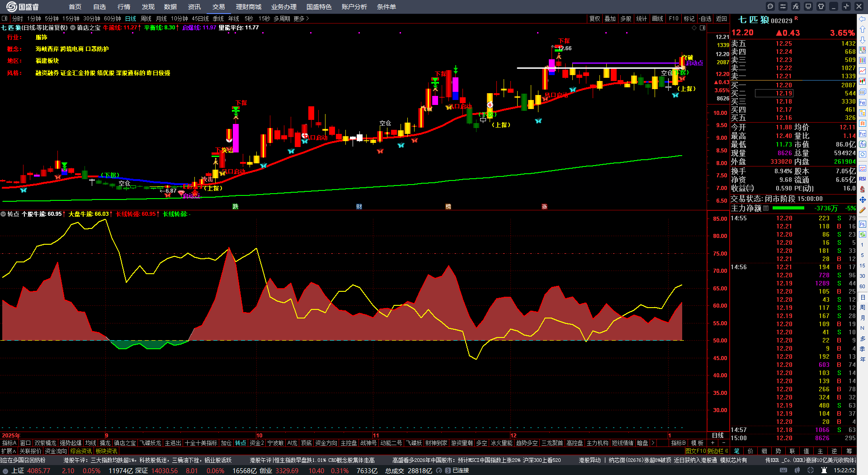Click the green 主力净额 progress bar

click(788, 208)
